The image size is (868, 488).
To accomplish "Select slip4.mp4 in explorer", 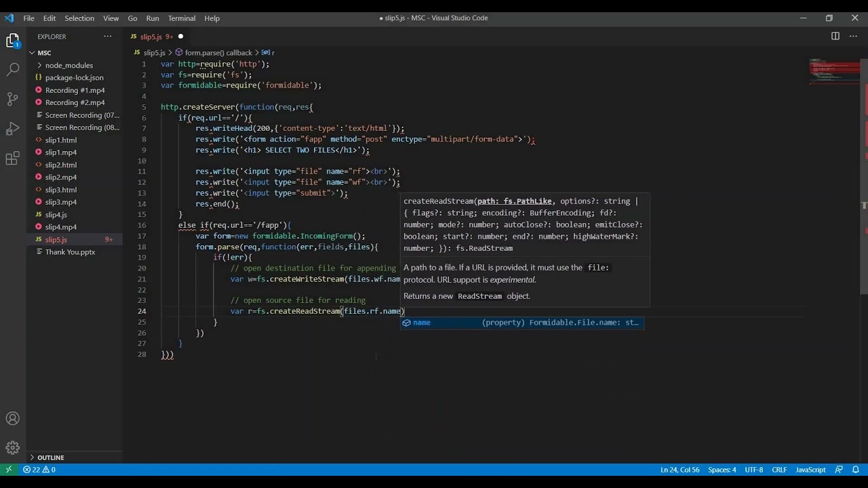I will [75, 227].
